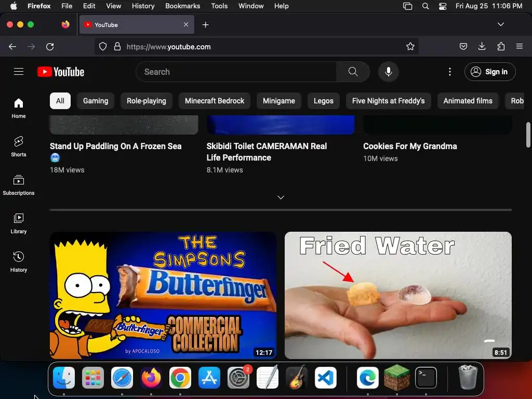Open YouTube settings three-dot menu
The width and height of the screenshot is (532, 399).
(450, 72)
